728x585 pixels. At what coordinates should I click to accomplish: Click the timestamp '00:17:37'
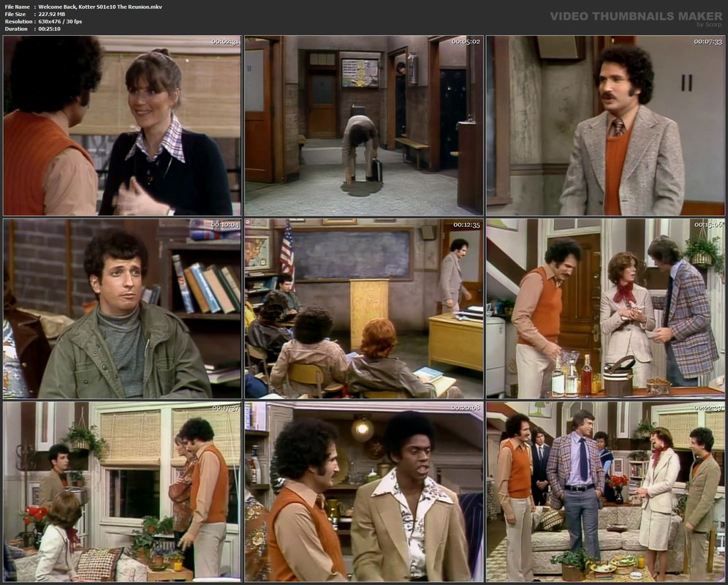(226, 407)
